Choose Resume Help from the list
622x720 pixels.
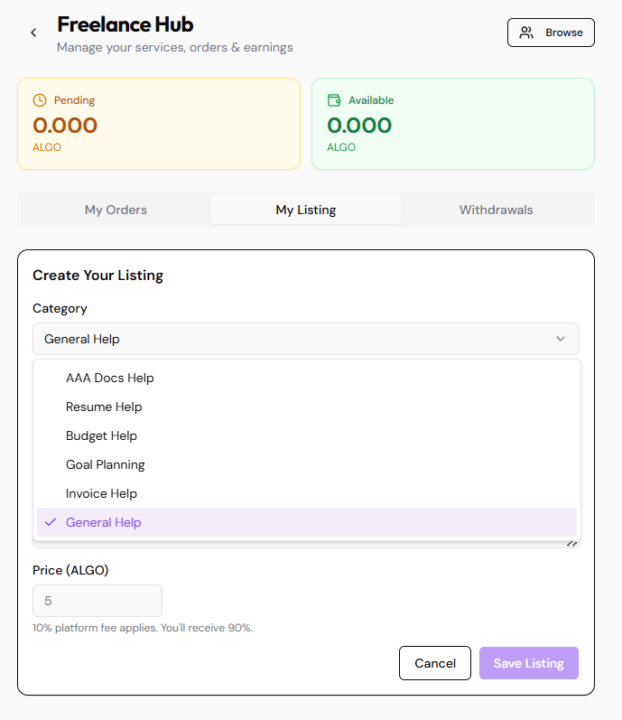click(307, 407)
